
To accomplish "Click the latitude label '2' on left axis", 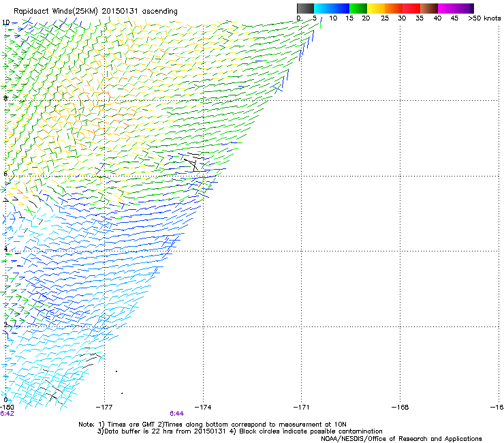I will pyautogui.click(x=5, y=324).
